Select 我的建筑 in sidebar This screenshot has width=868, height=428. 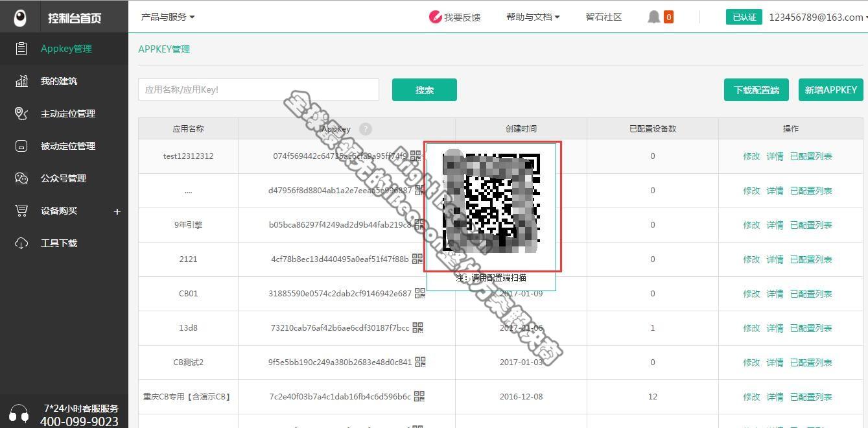point(59,81)
